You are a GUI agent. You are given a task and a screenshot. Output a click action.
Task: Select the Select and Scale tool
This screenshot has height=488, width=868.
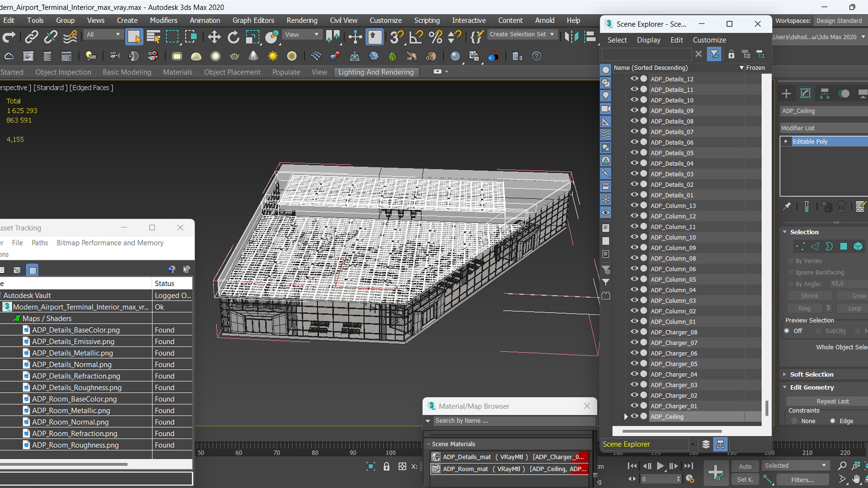tap(252, 37)
